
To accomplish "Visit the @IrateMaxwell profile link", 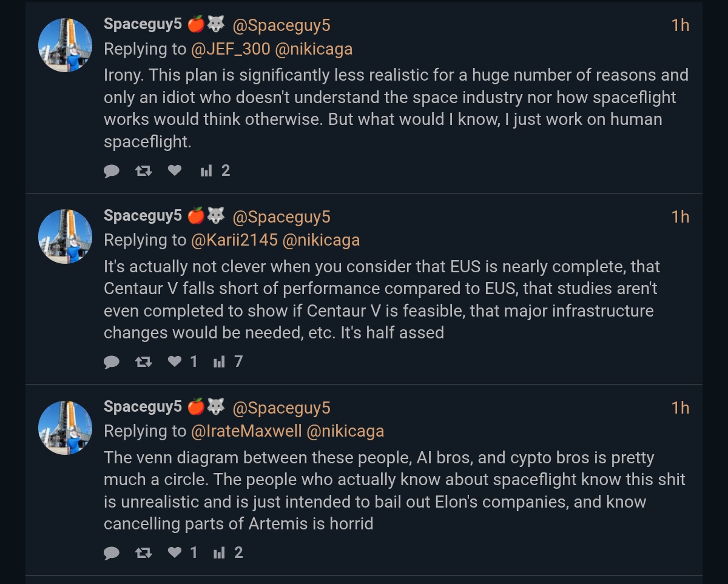I will coord(246,432).
